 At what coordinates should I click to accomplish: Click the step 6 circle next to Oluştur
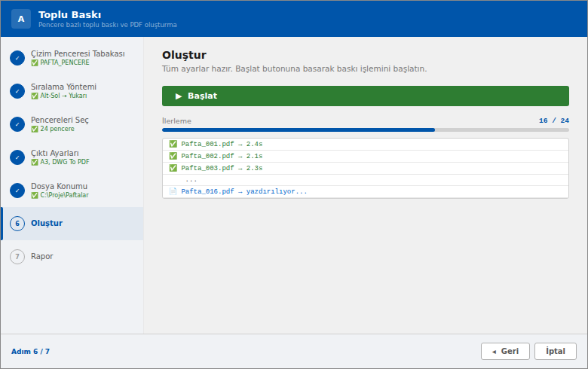[17, 224]
